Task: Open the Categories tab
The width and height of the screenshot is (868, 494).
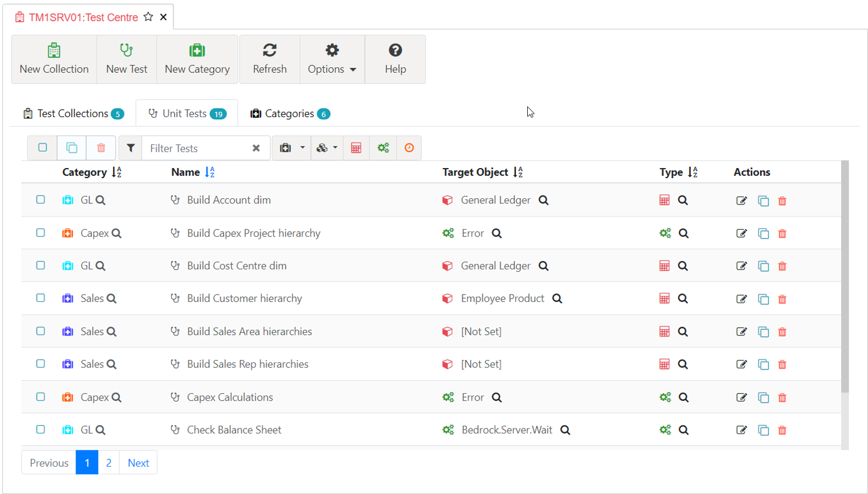Action: click(x=289, y=114)
